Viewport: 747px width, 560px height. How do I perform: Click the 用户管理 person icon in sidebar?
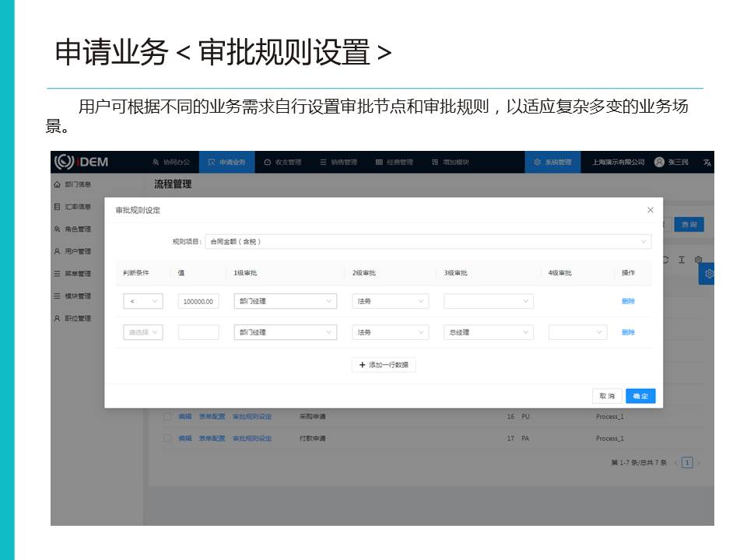57,251
